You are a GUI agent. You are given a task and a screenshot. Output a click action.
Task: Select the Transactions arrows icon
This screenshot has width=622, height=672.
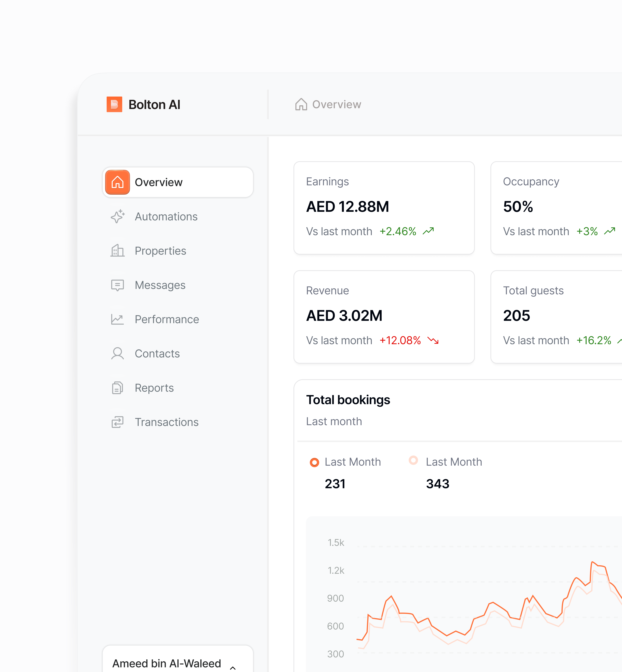tap(117, 422)
